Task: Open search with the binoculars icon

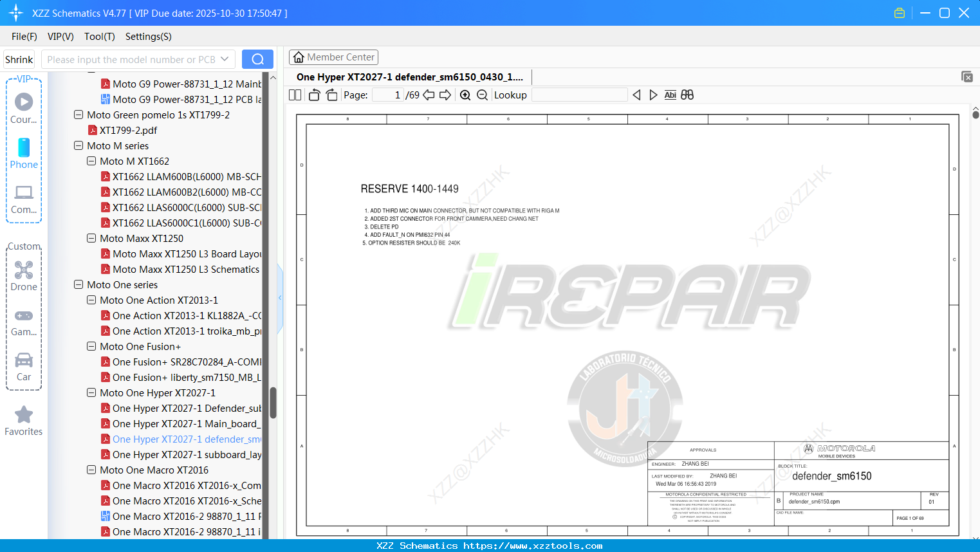Action: (687, 95)
